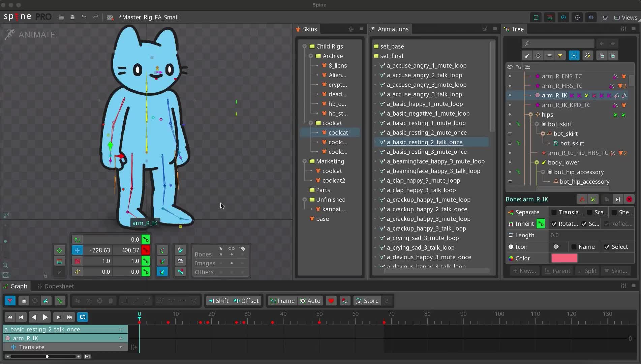Key rotation with the green key button

click(146, 240)
